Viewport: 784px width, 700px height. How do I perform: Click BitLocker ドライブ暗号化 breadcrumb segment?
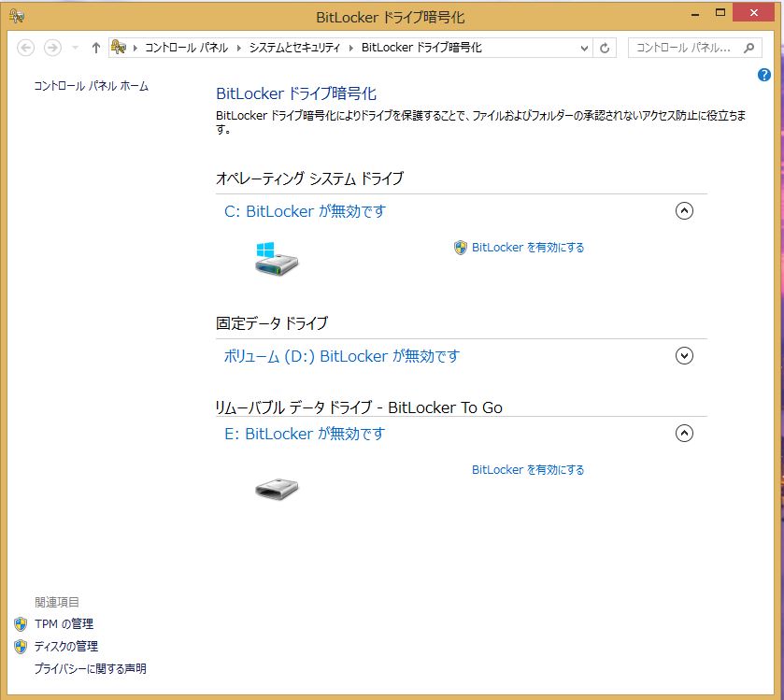tap(421, 48)
